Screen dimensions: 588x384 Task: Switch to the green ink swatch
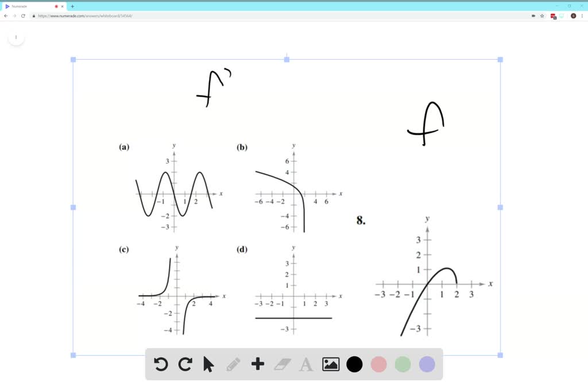pyautogui.click(x=402, y=364)
